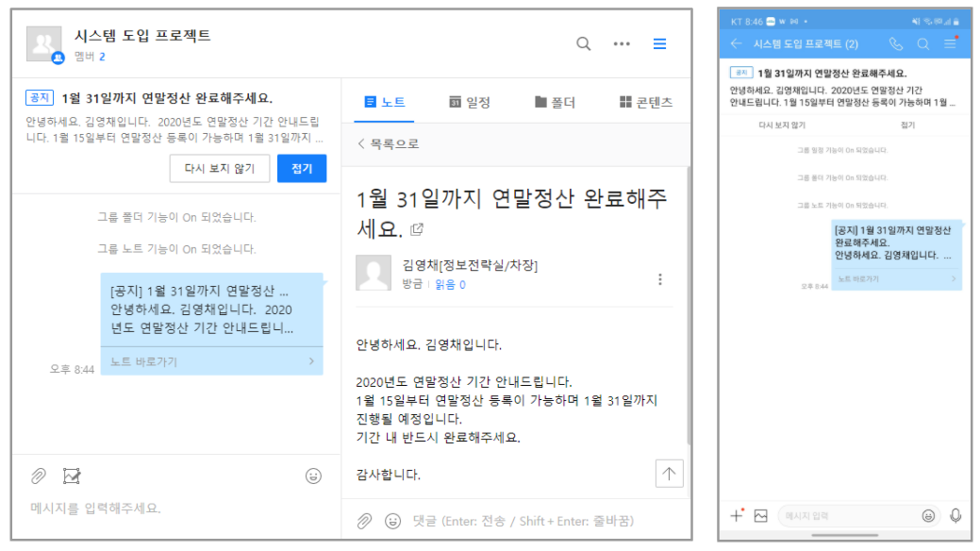Screen dimensions: 980x551
Task: Click '다시 보지 않기' button in desktop notice
Action: coord(220,168)
